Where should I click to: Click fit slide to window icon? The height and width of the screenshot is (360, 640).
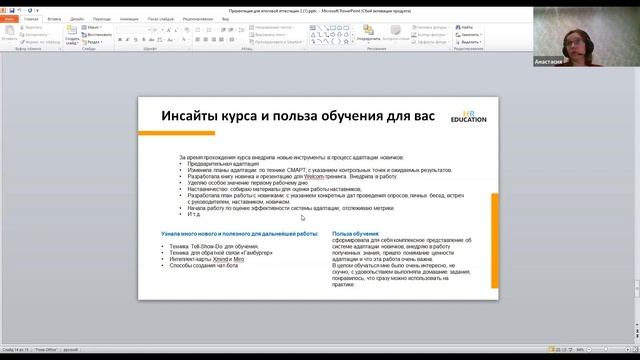point(636,350)
